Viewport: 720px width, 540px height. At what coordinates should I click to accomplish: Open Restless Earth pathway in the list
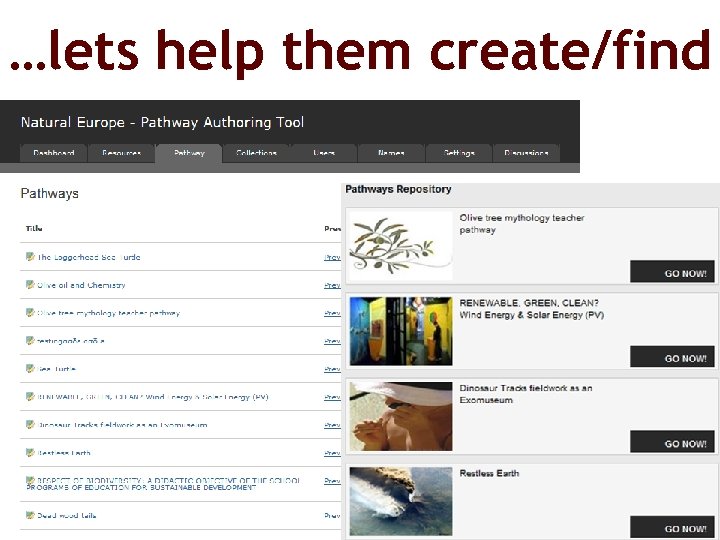[64, 453]
